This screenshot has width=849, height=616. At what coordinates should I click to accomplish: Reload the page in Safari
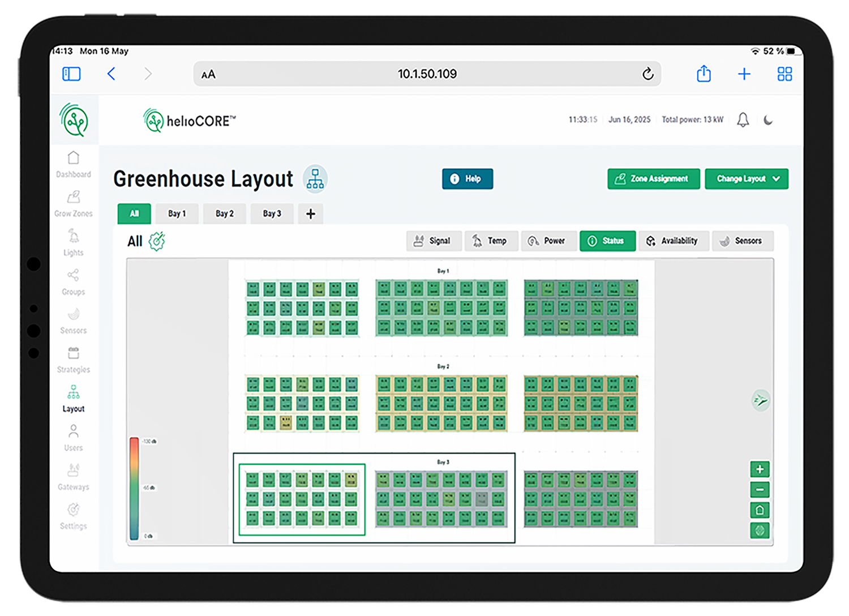pos(648,74)
